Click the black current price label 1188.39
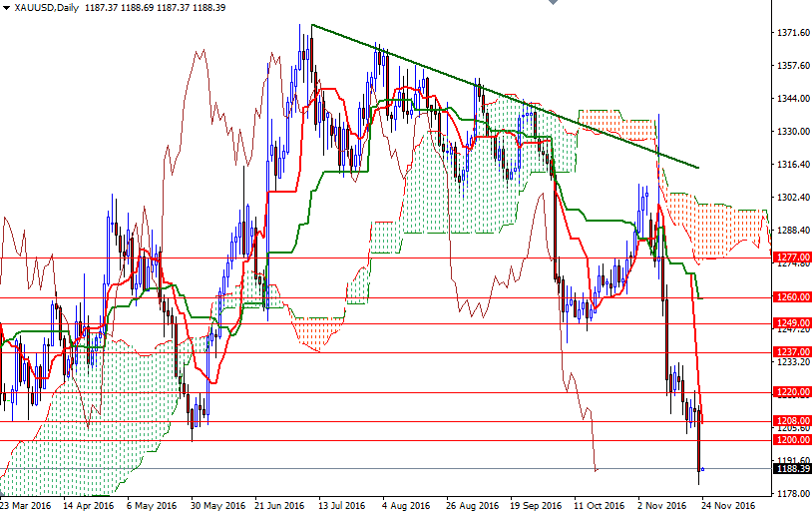This screenshot has height=513, width=812. pos(791,468)
